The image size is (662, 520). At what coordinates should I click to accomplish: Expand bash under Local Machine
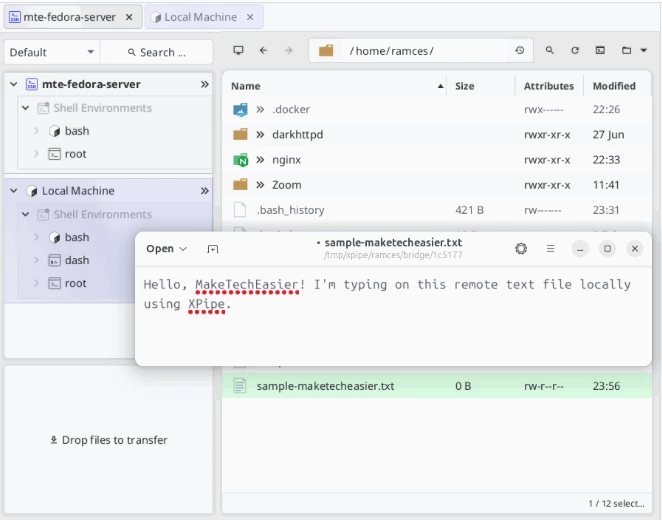pyautogui.click(x=36, y=237)
